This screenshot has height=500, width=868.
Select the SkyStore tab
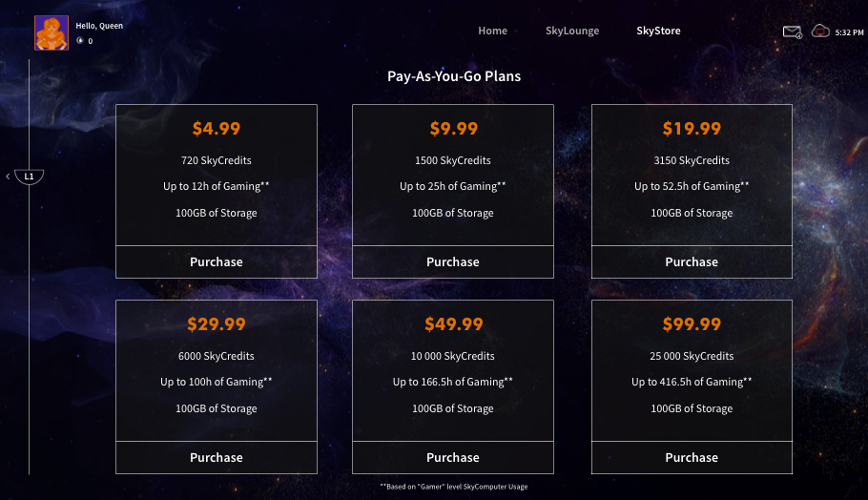tap(658, 31)
